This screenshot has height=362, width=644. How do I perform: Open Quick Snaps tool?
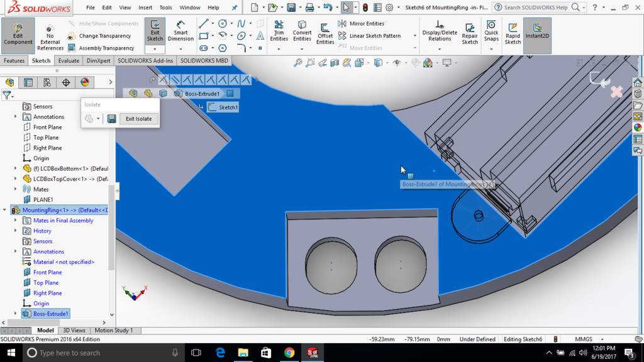click(x=491, y=31)
